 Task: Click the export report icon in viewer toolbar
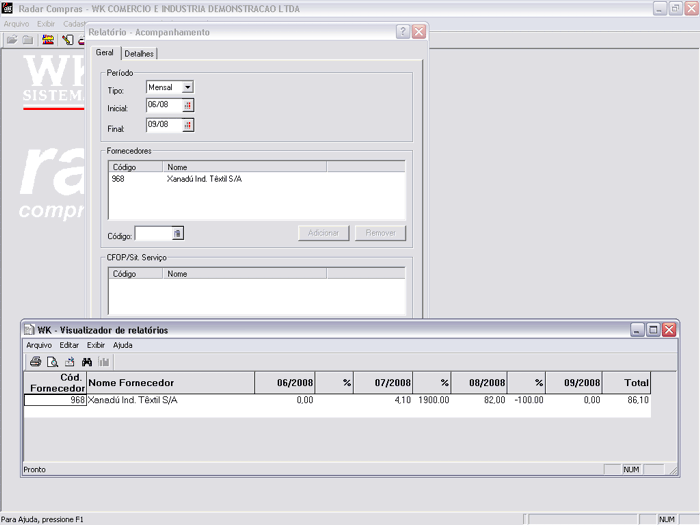click(69, 361)
